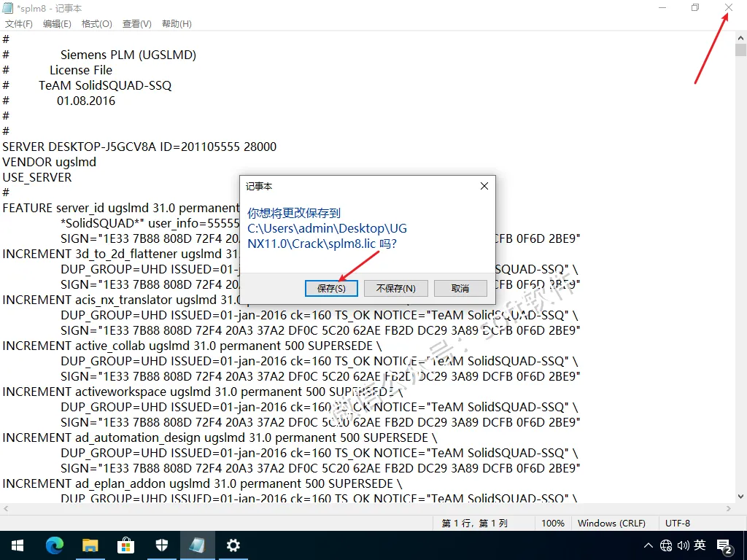Click the 'INCREMENT ad_automation_design' line
Viewport: 747px width, 560px height.
pos(220,437)
